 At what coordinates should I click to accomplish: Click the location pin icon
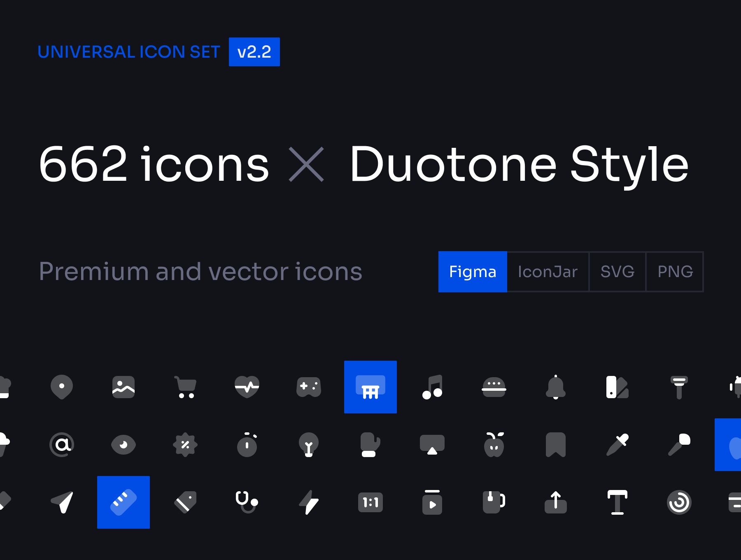(x=62, y=387)
